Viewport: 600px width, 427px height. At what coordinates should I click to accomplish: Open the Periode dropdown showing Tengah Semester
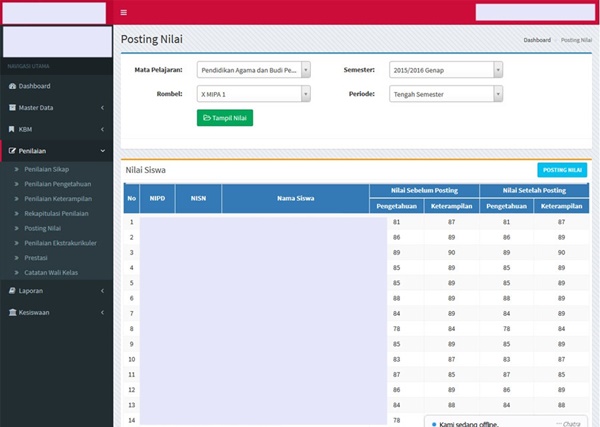[446, 94]
